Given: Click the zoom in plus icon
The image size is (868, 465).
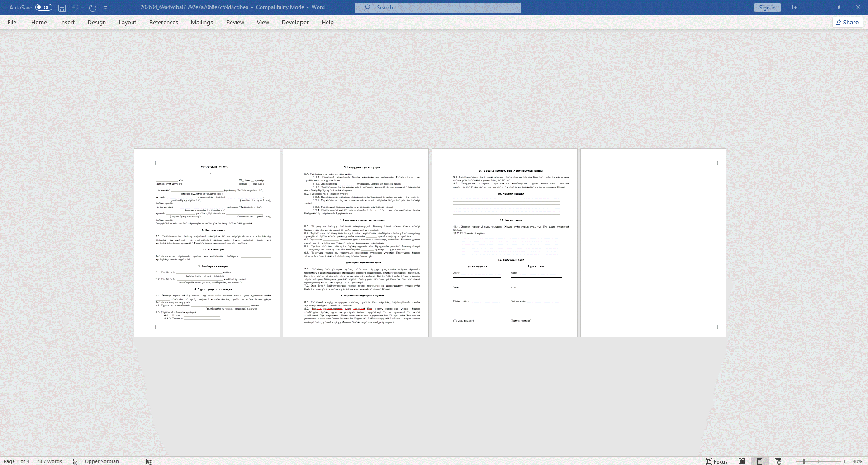Looking at the screenshot, I should coord(844,461).
